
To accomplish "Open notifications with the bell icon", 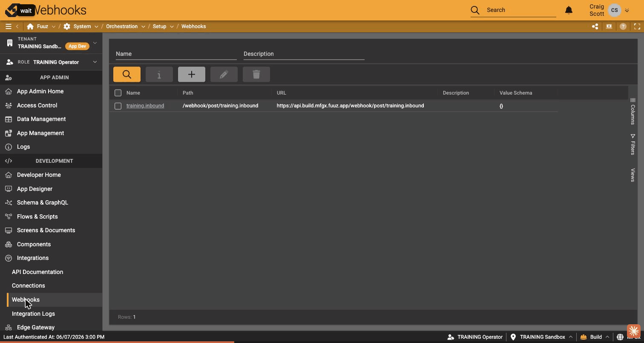I will point(569,10).
